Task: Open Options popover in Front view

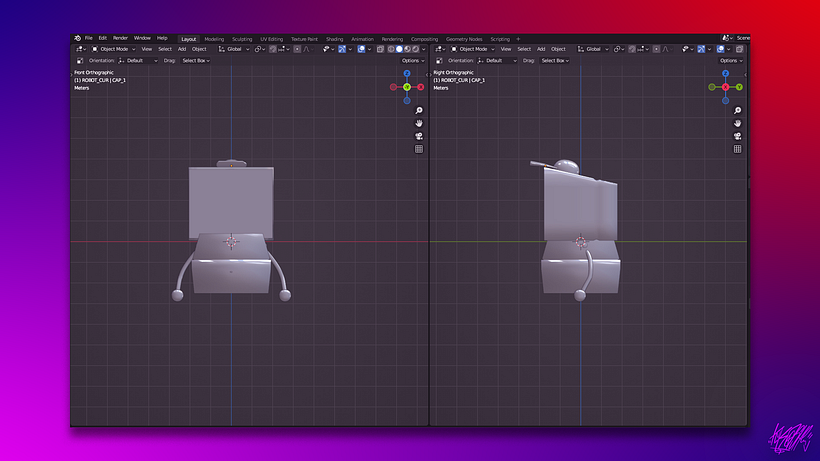Action: click(x=413, y=61)
